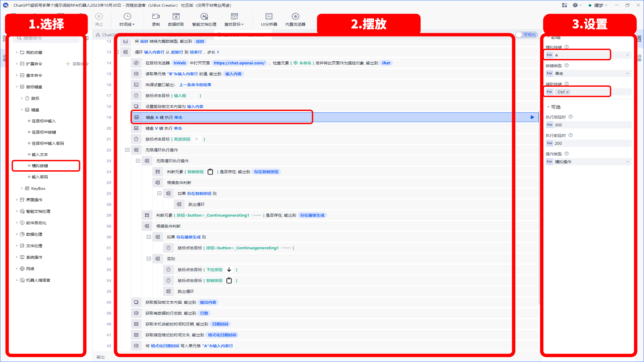
Task: Launch the UI分析器 analyzer
Action: [269, 19]
